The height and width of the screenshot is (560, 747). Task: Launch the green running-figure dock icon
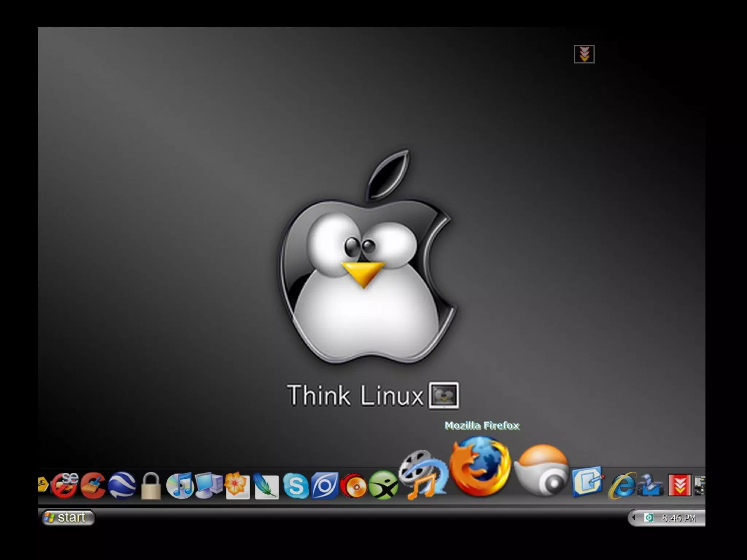point(383,485)
